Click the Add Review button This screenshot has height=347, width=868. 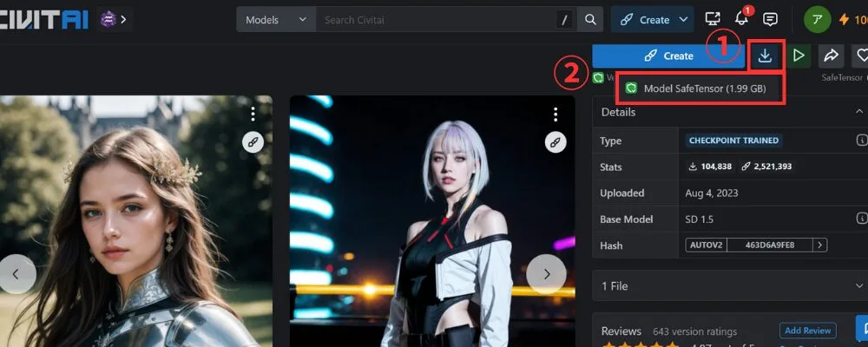[x=808, y=331]
